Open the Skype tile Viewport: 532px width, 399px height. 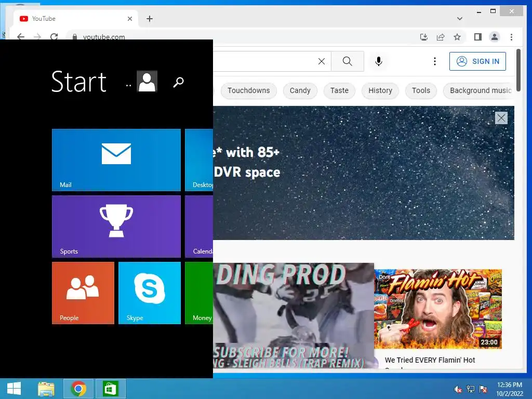[x=149, y=293]
